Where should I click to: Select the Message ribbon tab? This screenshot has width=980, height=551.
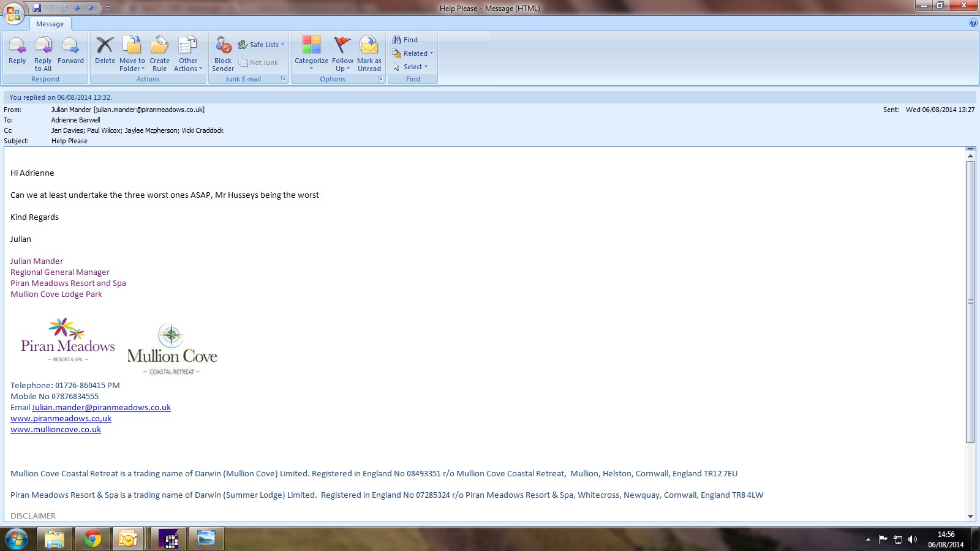[50, 24]
